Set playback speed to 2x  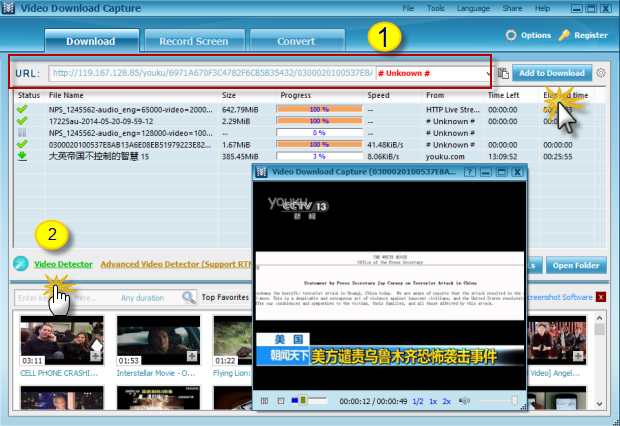pos(446,401)
